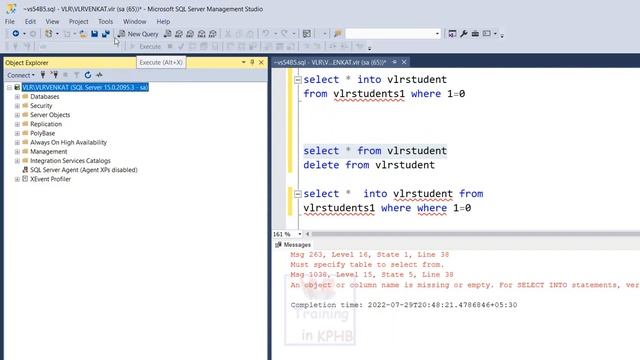This screenshot has height=360, width=640.
Task: Select SQL Server Agent (Agent XPs disabled)
Action: coord(84,170)
